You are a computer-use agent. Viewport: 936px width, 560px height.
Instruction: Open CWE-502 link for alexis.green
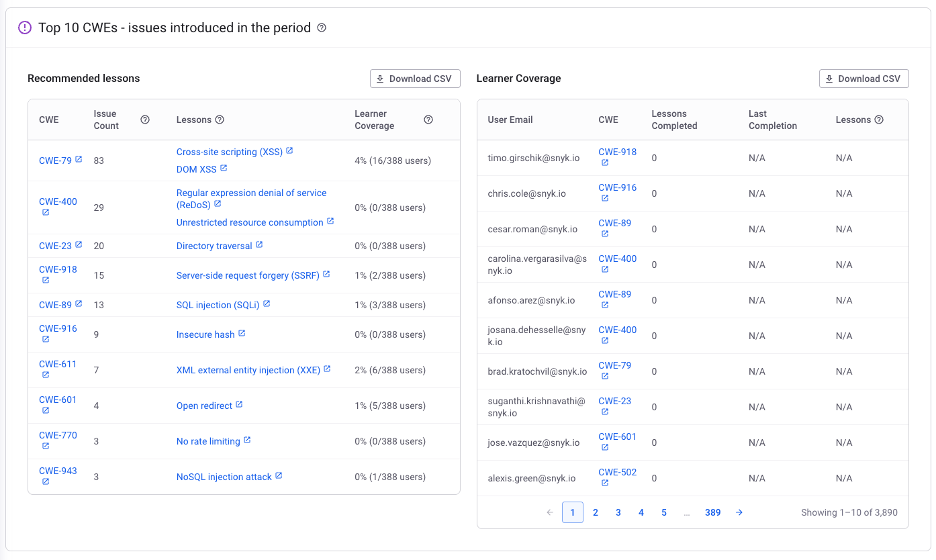pyautogui.click(x=617, y=472)
